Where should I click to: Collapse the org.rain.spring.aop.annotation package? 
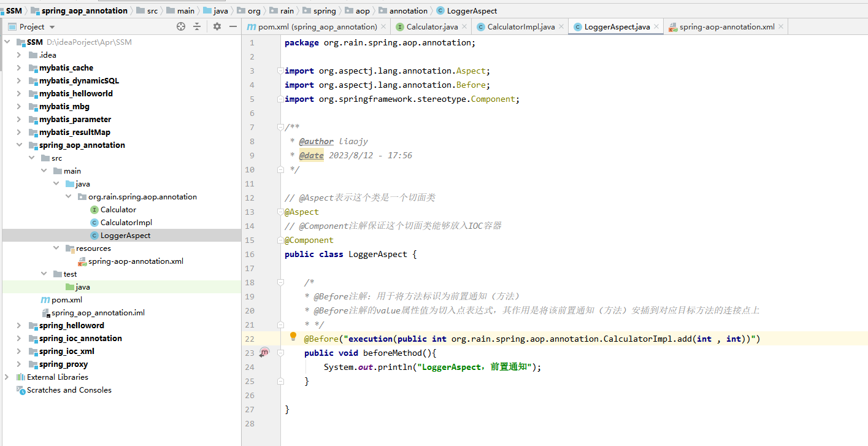click(68, 197)
